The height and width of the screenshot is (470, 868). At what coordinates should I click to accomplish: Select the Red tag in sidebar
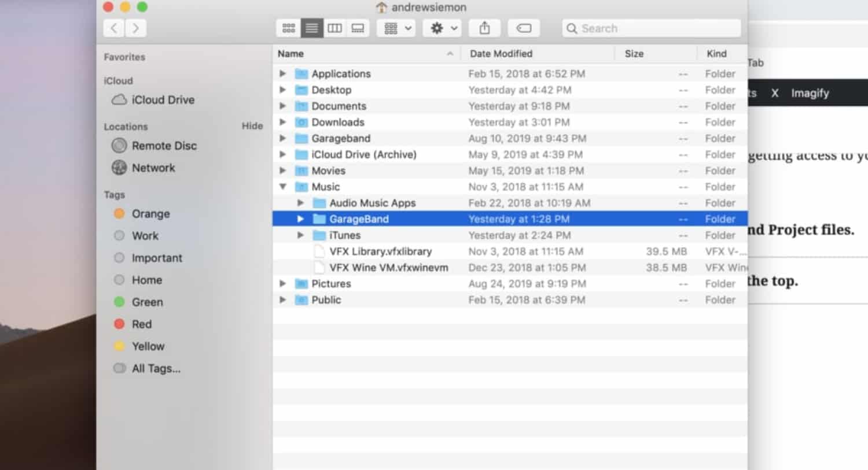point(141,324)
